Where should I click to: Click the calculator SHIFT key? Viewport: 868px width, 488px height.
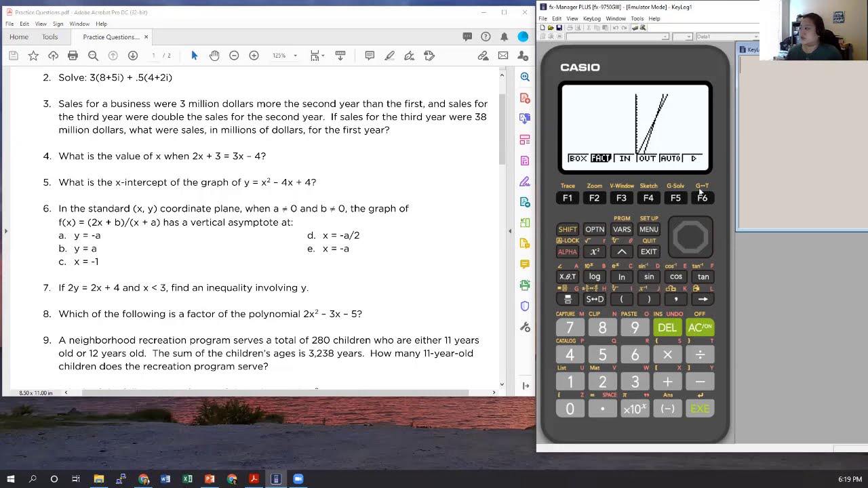568,229
